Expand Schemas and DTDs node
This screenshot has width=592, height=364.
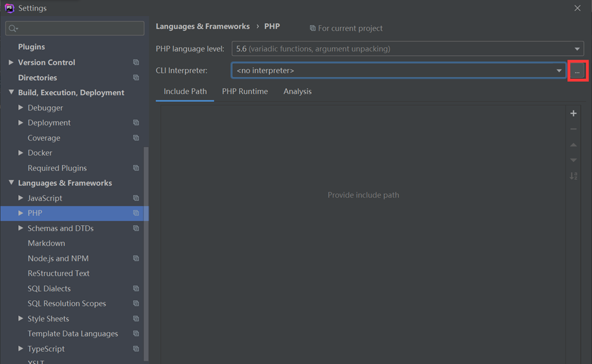[21, 229]
